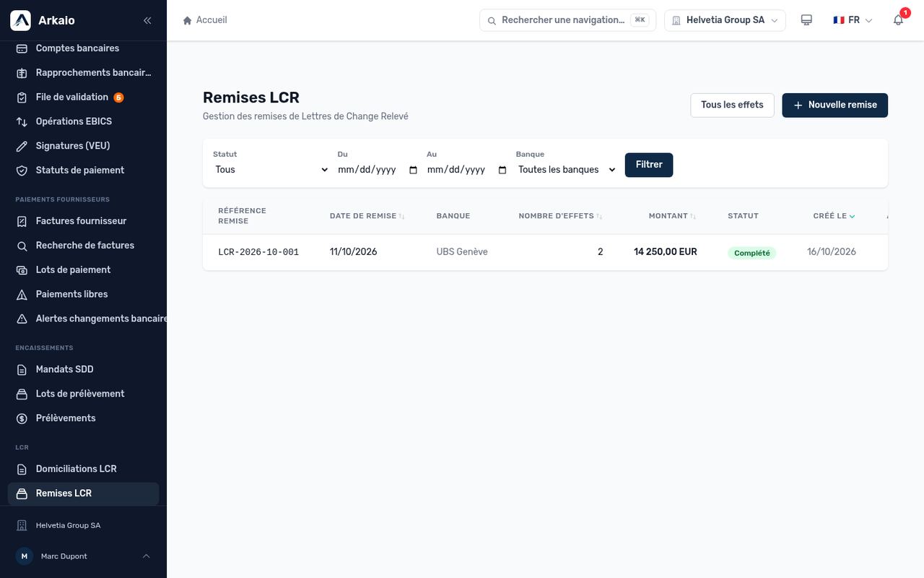924x578 pixels.
Task: Click the Tous les effets button
Action: pos(732,105)
